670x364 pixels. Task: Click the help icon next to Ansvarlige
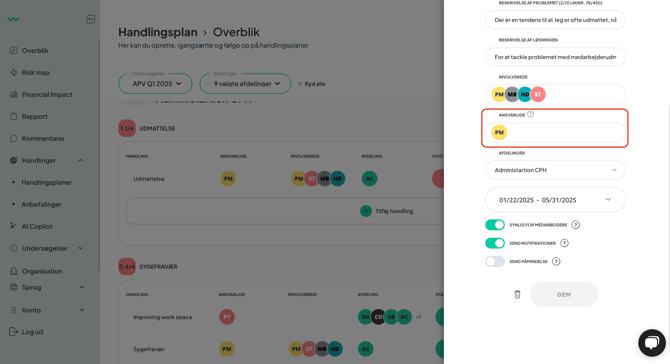[x=531, y=114]
